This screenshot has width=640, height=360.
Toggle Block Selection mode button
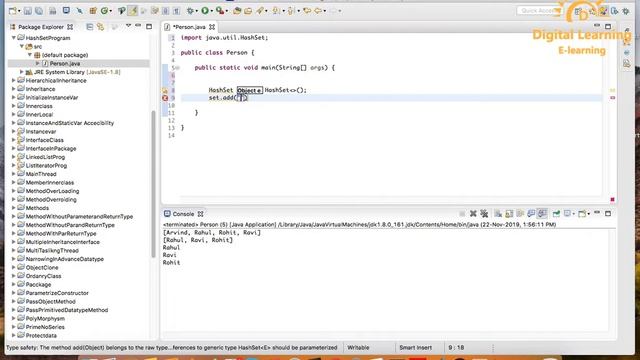pyautogui.click(x=165, y=11)
